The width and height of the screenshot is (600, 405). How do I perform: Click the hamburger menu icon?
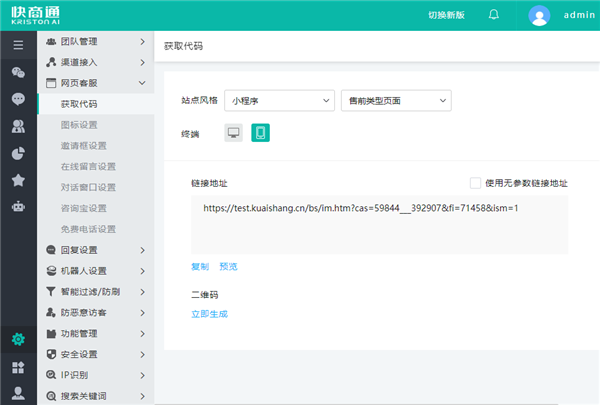coord(18,45)
